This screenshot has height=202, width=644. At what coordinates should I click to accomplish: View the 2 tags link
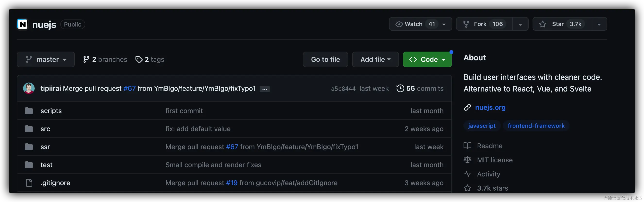[150, 59]
